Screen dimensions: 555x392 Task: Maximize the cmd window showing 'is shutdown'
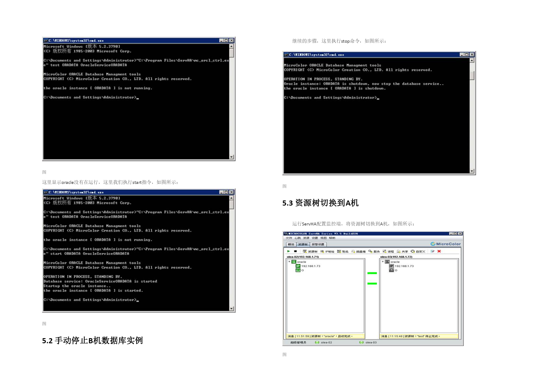[x=467, y=55]
